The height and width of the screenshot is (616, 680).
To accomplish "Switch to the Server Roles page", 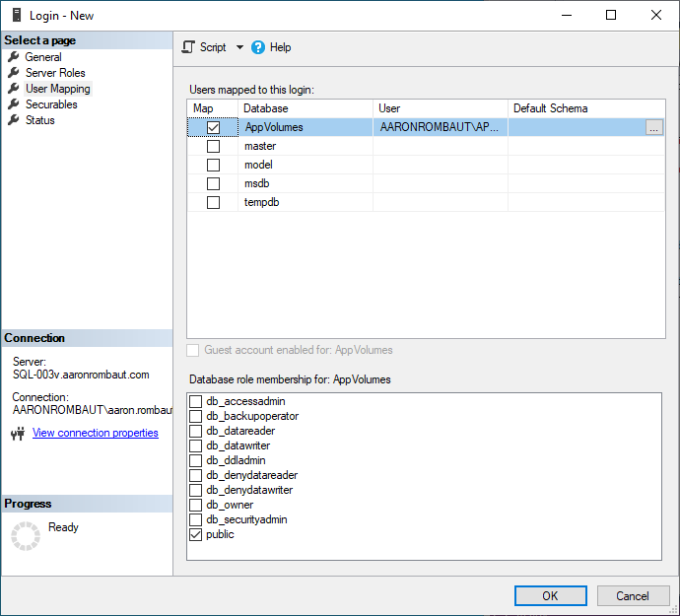I will [55, 73].
